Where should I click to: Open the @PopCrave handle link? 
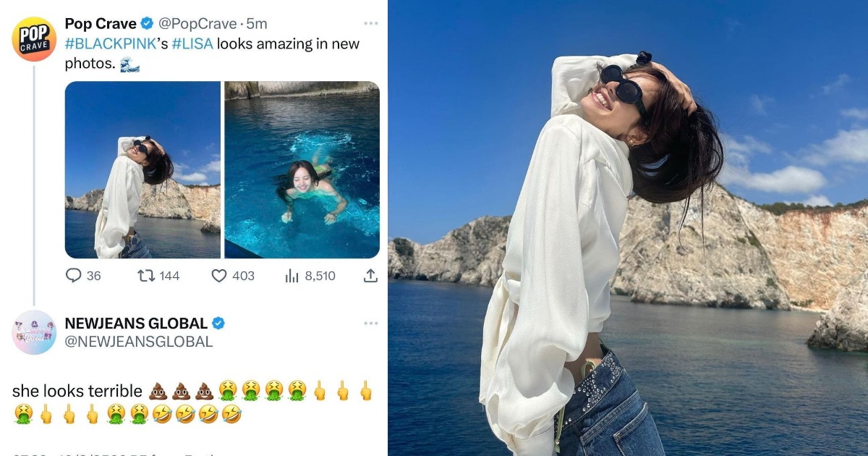pos(197,24)
